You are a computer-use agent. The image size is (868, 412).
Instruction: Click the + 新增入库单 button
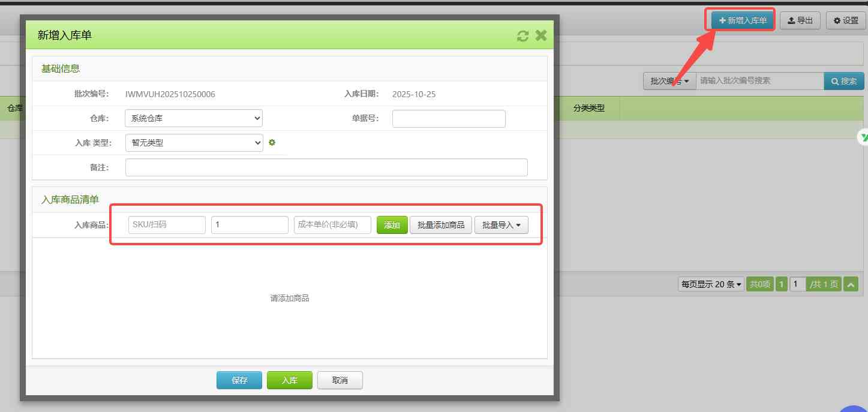[742, 20]
